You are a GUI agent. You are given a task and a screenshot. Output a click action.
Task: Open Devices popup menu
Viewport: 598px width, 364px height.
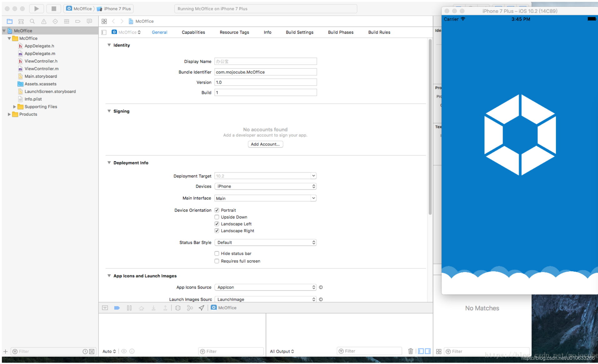[x=266, y=186]
